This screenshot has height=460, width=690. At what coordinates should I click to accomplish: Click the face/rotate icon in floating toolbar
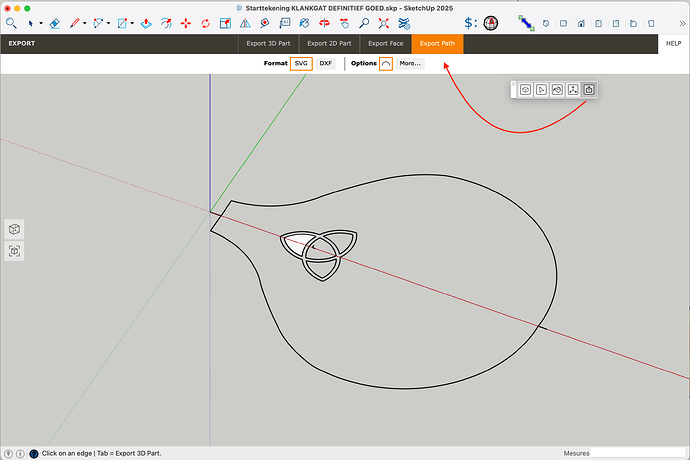tap(557, 90)
